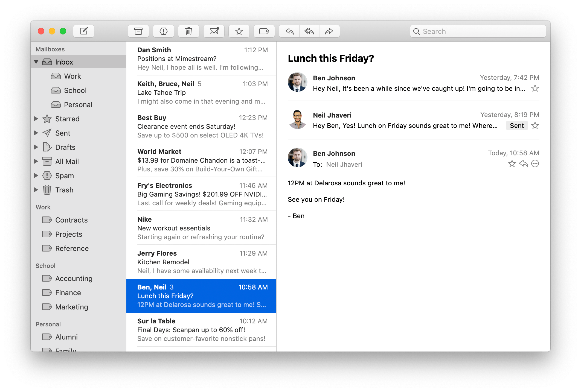
Task: Compose a new message
Action: [x=84, y=31]
